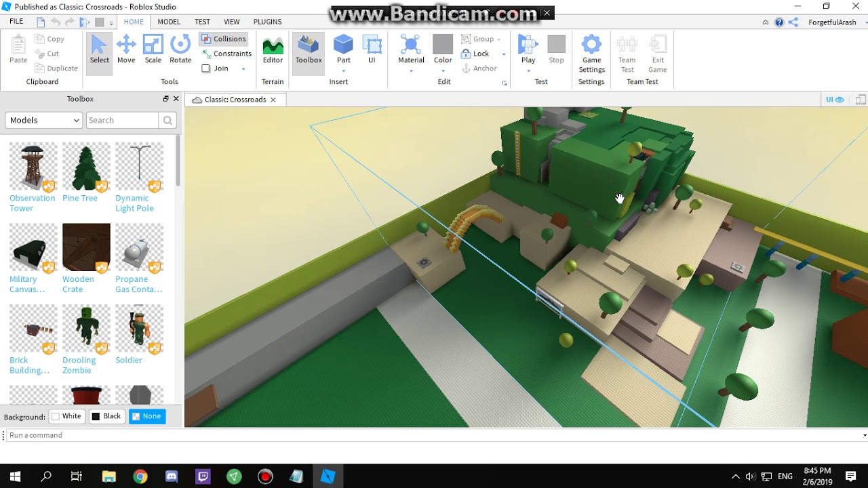
Task: Set toolbox background to None
Action: tap(146, 416)
